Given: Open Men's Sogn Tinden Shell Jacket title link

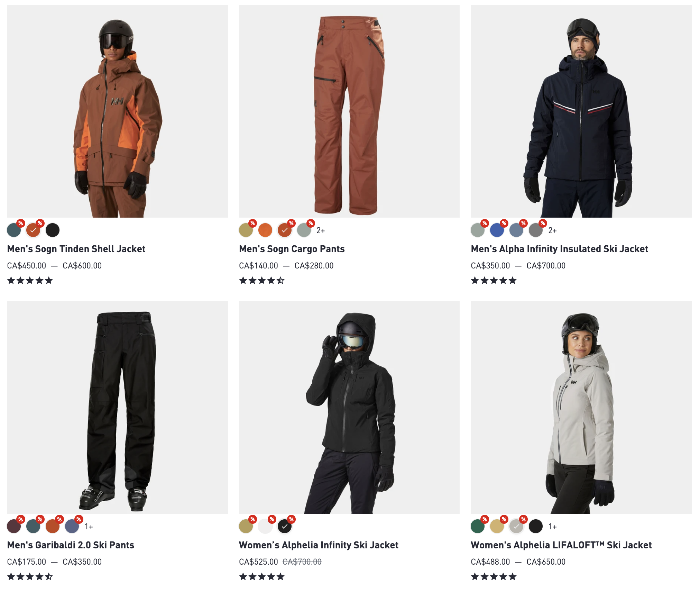Looking at the screenshot, I should pos(76,249).
